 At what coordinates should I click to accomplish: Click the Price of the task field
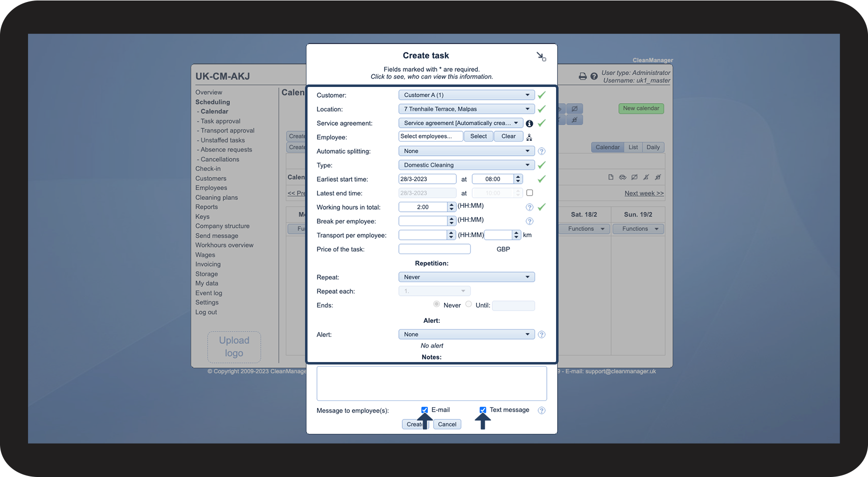coord(434,249)
